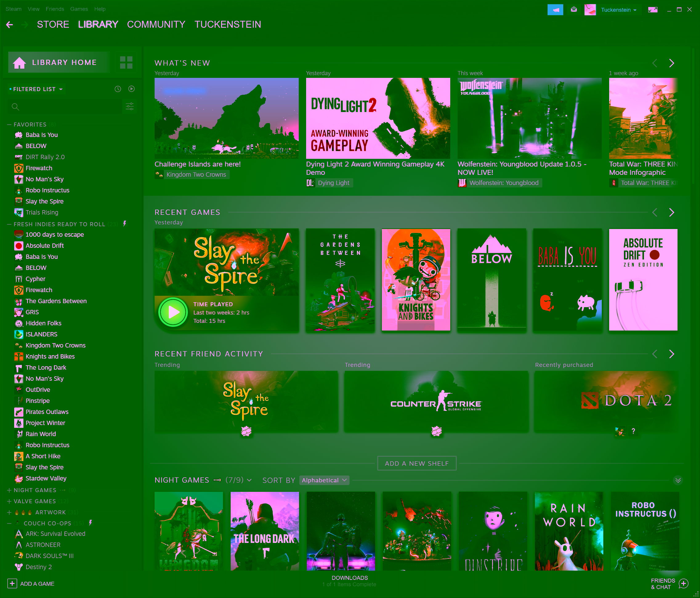The height and width of the screenshot is (598, 700).
Task: Open the Games menu
Action: (x=79, y=9)
